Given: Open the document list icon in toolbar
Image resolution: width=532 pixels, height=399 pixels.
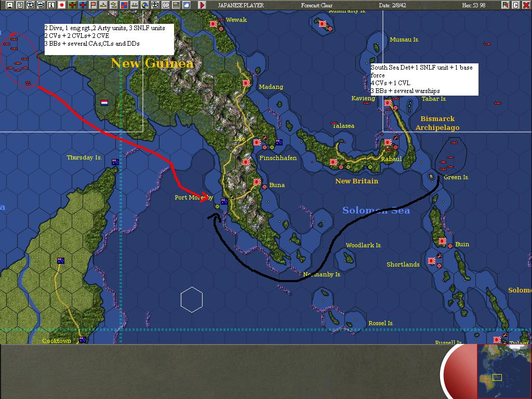Looking at the screenshot, I should pyautogui.click(x=20, y=5).
